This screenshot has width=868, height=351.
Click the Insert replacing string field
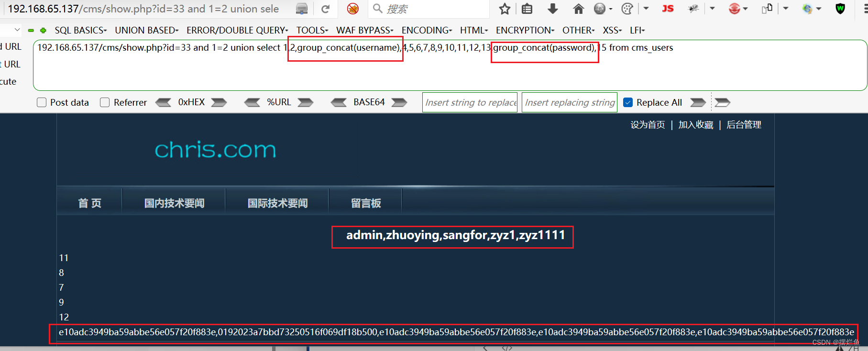[570, 102]
